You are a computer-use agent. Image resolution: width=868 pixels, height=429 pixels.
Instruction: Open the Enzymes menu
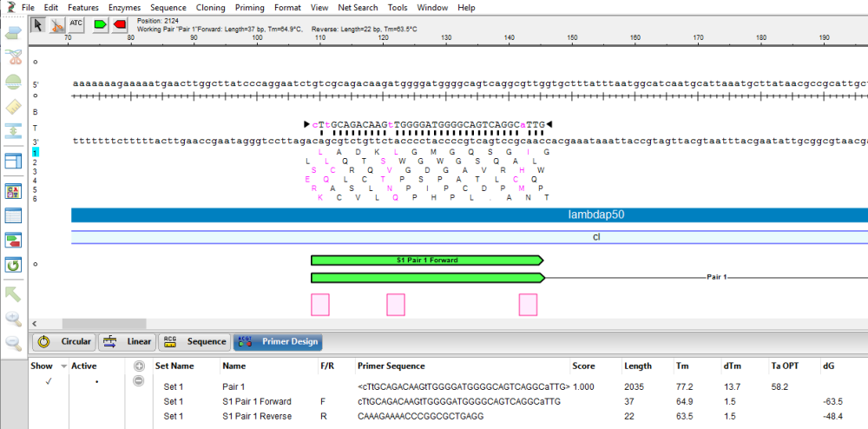click(124, 8)
